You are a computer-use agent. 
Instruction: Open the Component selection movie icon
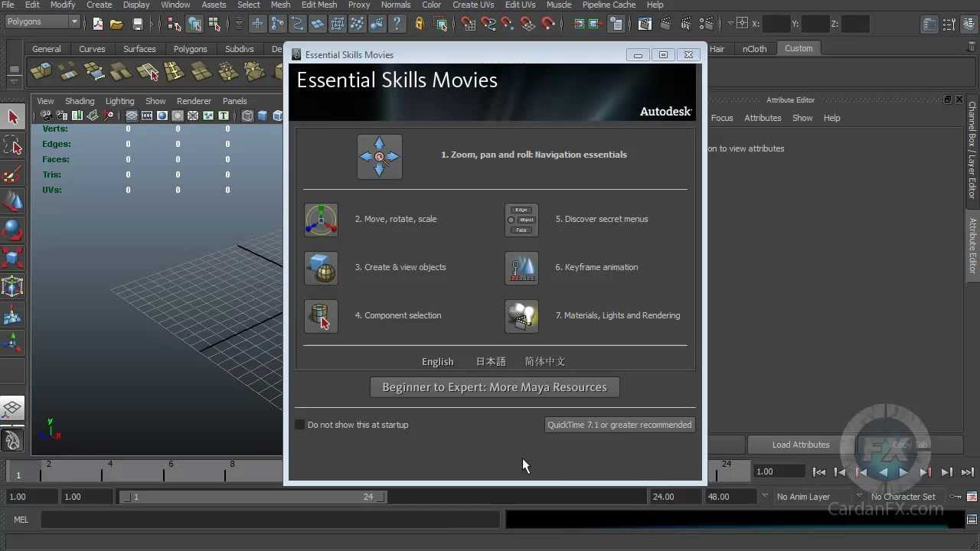(x=321, y=316)
